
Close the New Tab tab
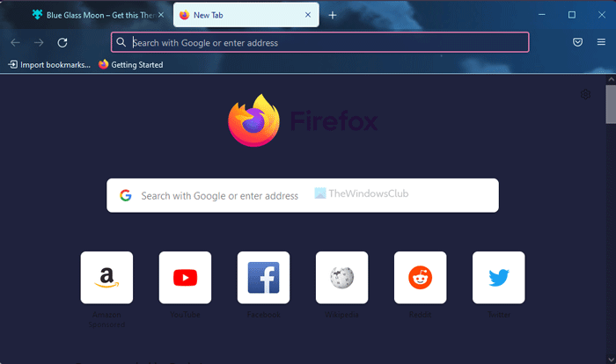[x=308, y=15]
